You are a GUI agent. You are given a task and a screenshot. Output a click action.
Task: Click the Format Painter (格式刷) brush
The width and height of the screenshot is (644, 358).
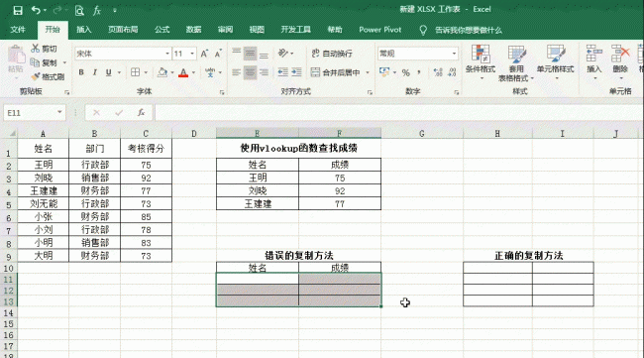click(x=36, y=76)
